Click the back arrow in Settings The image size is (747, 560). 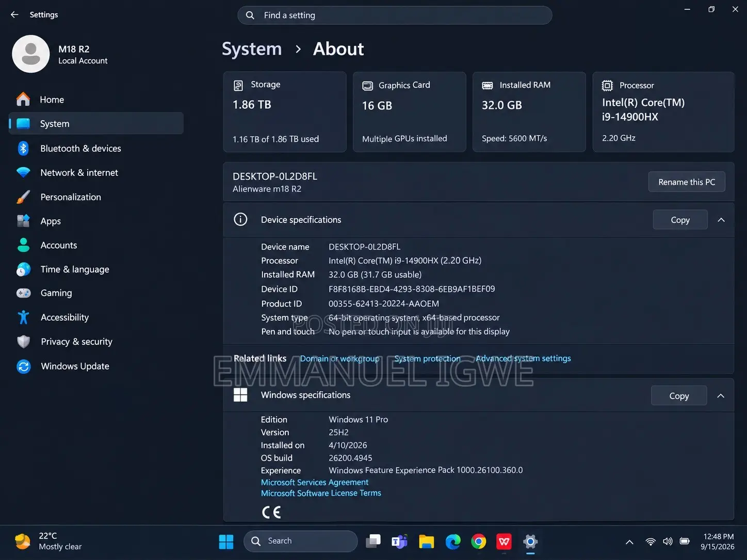coord(14,14)
